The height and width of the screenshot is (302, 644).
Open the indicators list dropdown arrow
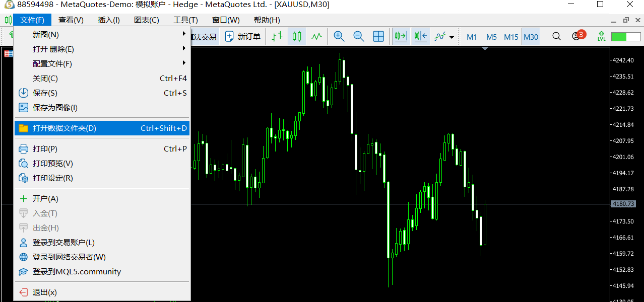(452, 37)
